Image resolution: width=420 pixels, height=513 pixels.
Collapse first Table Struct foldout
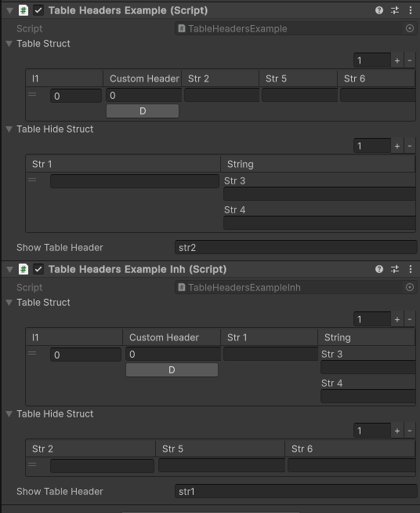[9, 43]
